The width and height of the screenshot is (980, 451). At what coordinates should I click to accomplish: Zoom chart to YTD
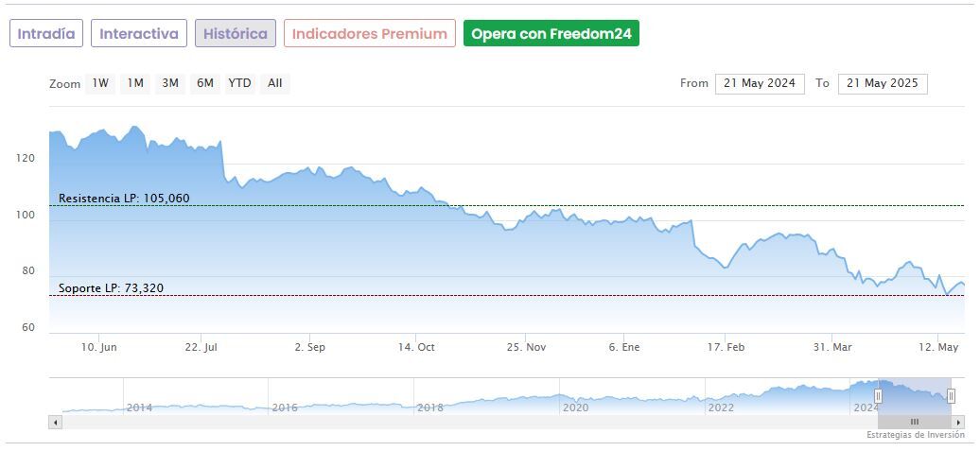point(240,83)
